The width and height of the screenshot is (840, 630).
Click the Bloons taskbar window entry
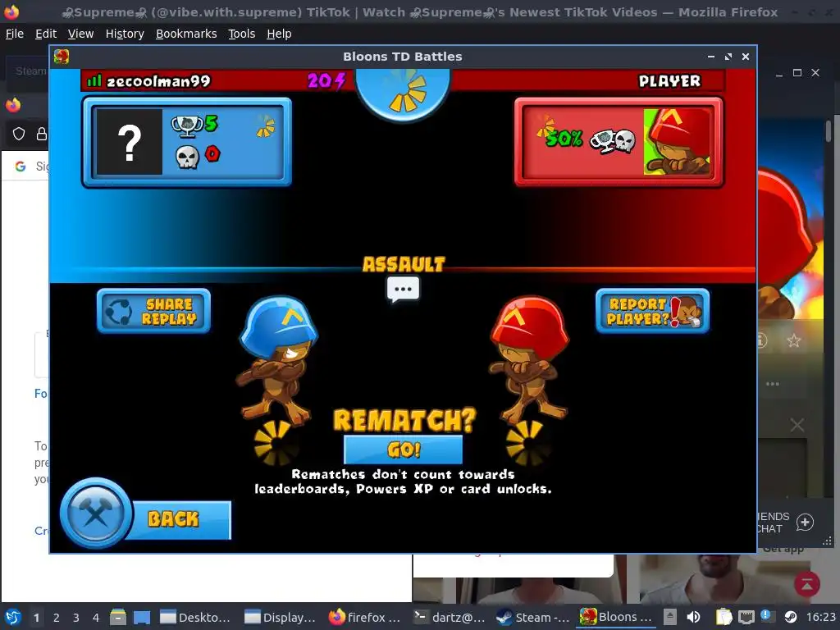point(616,617)
